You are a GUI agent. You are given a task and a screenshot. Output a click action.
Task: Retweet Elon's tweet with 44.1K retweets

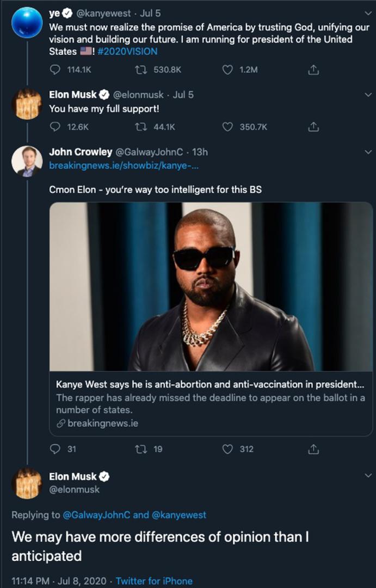click(139, 126)
